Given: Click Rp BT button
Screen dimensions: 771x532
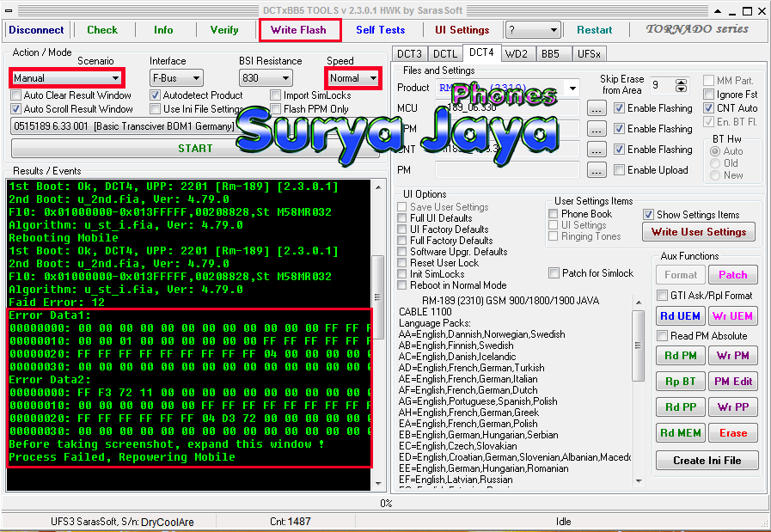Looking at the screenshot, I should click(681, 381).
